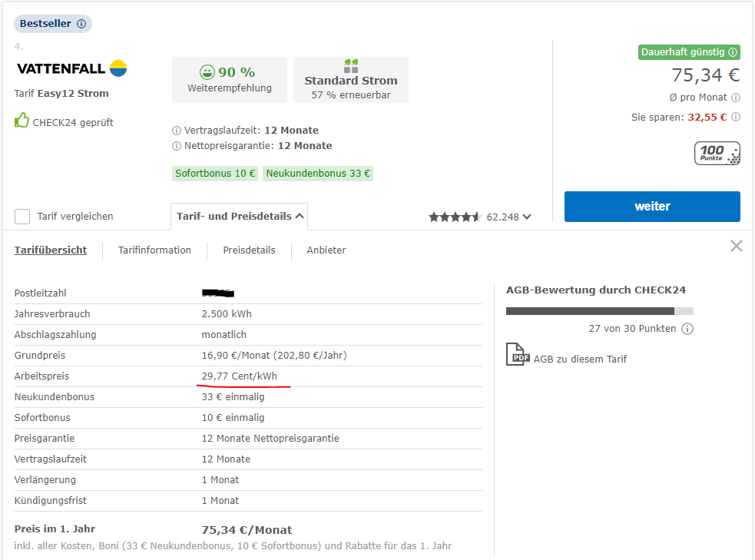Expand the 62.248 reviews dropdown arrow
Viewport: 755px width, 560px height.
[527, 217]
